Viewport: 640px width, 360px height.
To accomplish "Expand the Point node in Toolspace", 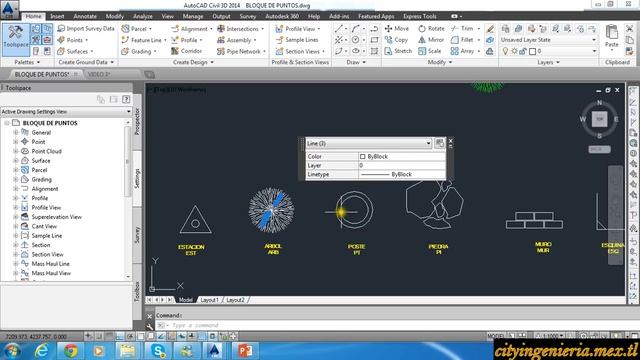I will 16,142.
